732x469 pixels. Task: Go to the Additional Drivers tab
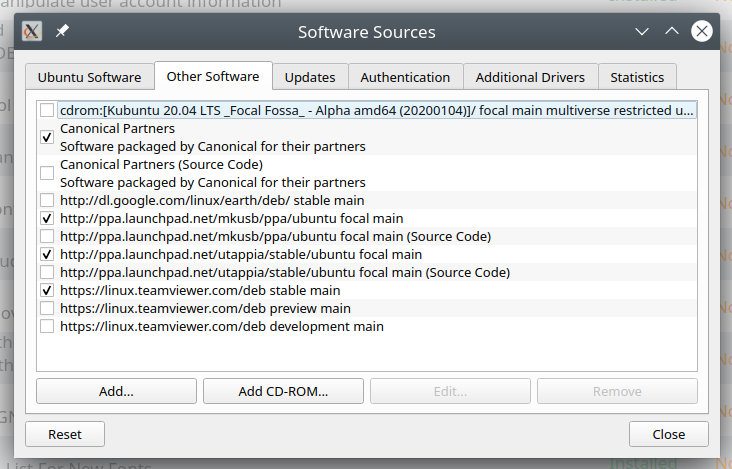click(530, 77)
